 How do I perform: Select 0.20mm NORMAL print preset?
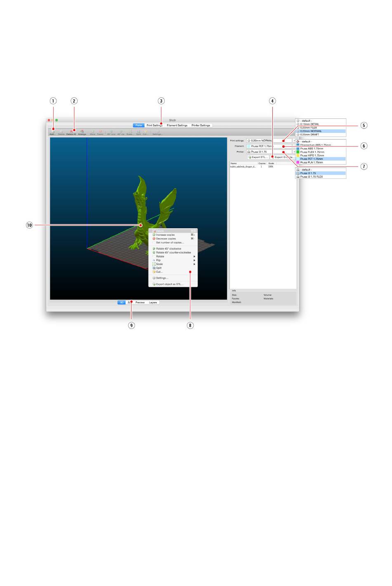tap(321, 131)
